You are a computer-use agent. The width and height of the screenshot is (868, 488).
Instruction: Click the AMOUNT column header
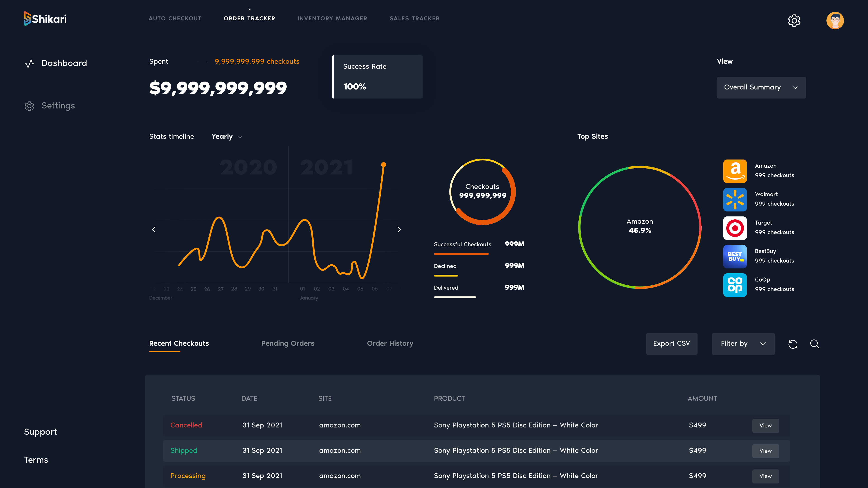pos(702,399)
